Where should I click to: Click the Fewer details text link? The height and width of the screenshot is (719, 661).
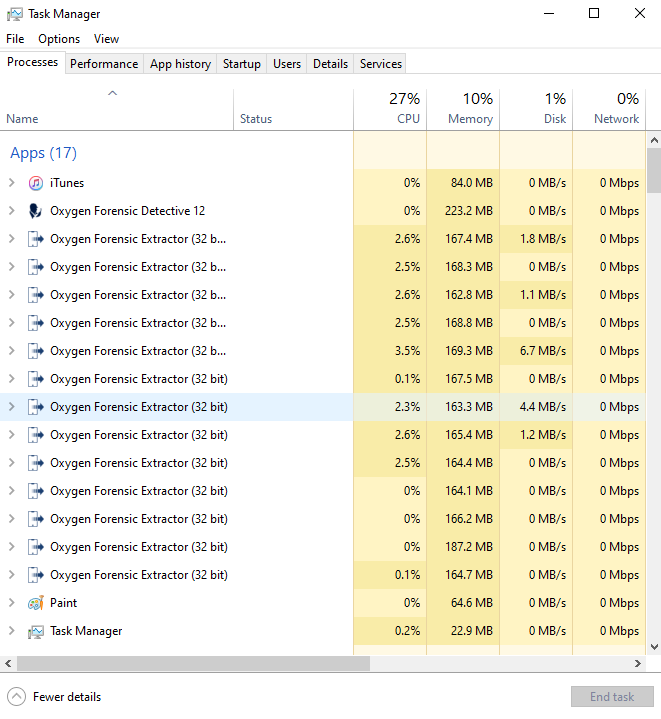point(67,697)
